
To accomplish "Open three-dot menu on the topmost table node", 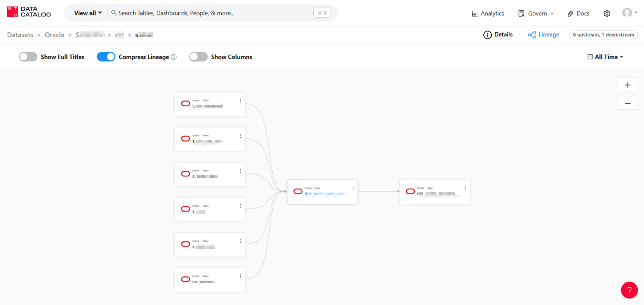I will [240, 100].
